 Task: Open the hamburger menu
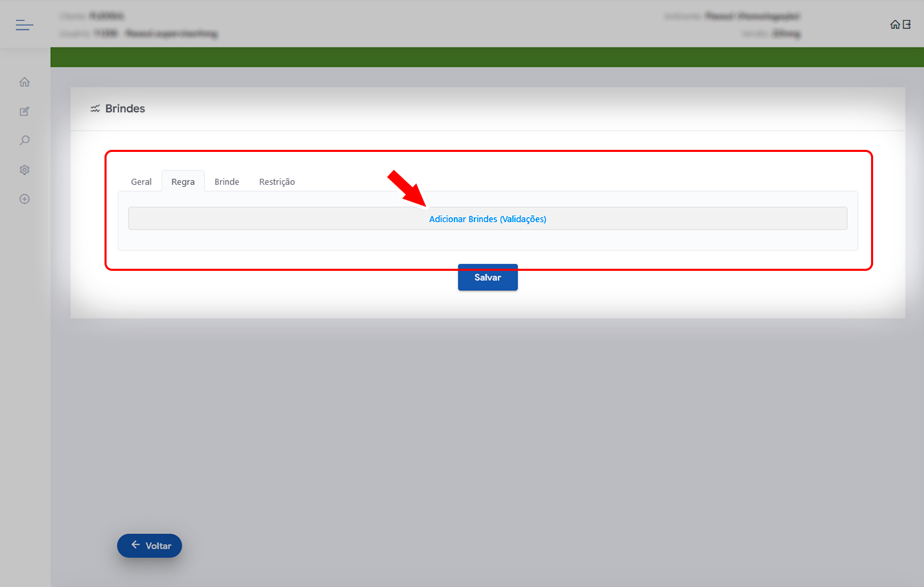click(x=25, y=25)
